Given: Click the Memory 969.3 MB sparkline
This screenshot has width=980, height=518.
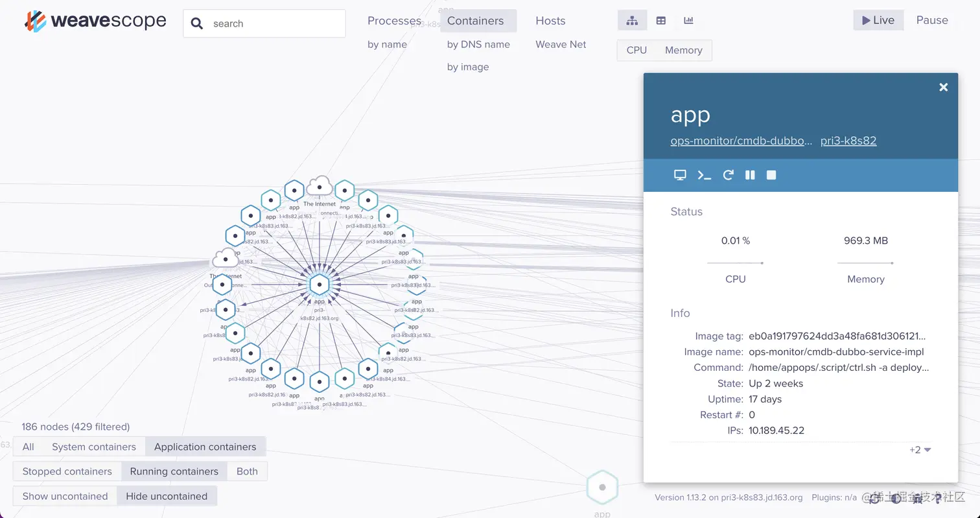Looking at the screenshot, I should point(865,263).
